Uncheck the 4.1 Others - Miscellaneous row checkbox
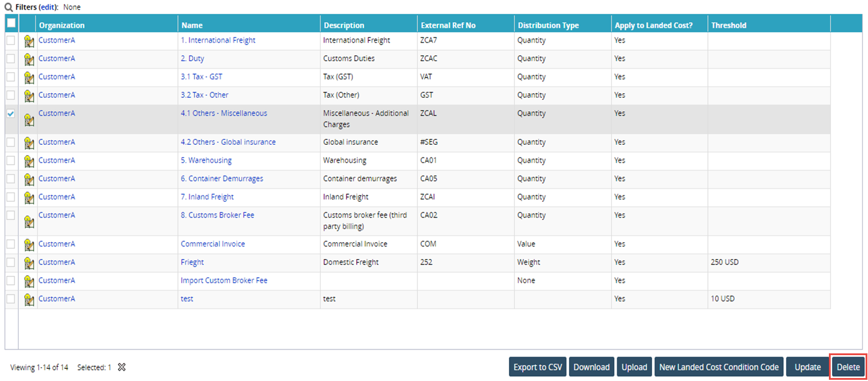 pyautogui.click(x=11, y=114)
